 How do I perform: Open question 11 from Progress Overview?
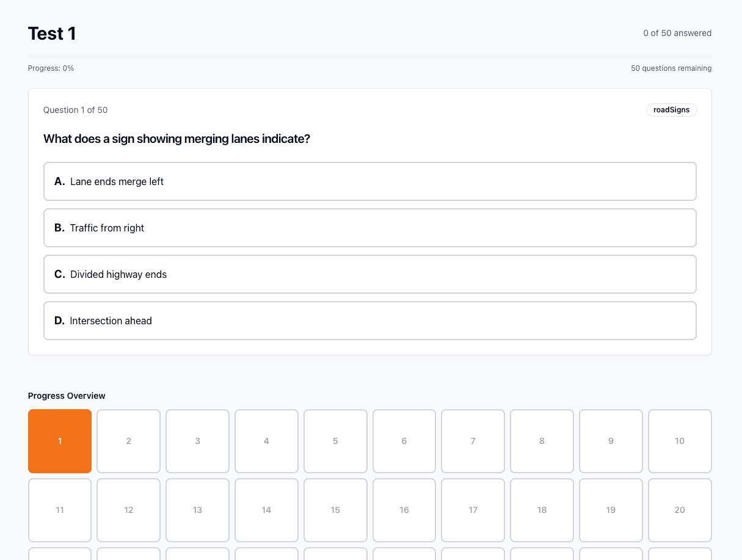[x=59, y=510]
